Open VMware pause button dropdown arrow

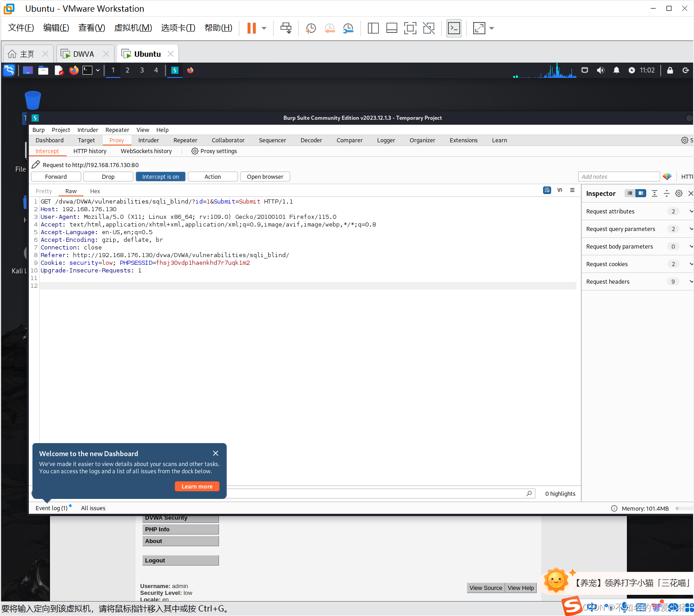[264, 28]
